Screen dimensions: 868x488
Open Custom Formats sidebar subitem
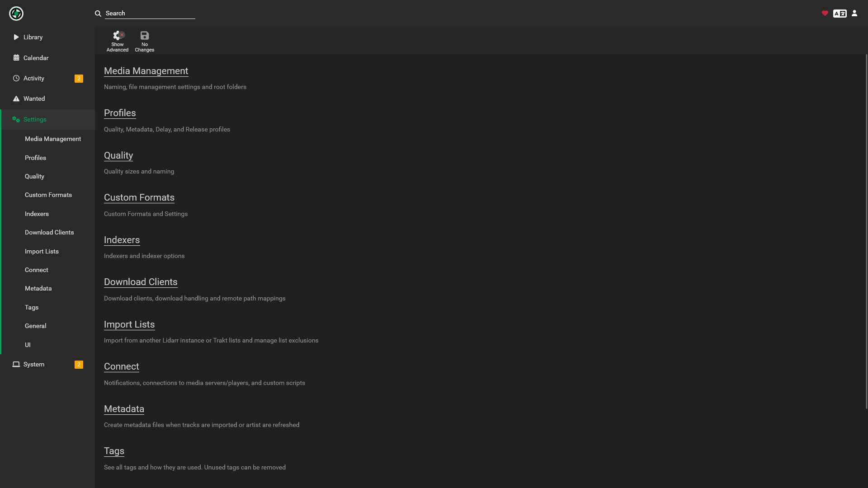click(48, 195)
